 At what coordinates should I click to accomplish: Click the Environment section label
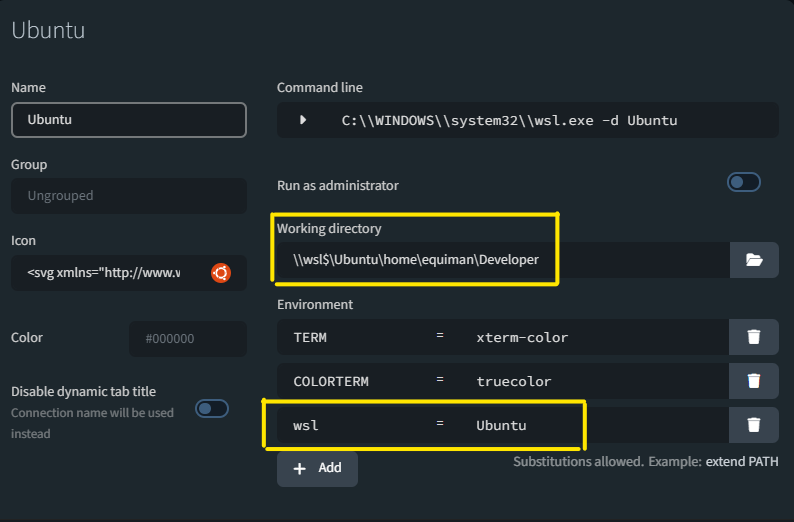tap(315, 304)
